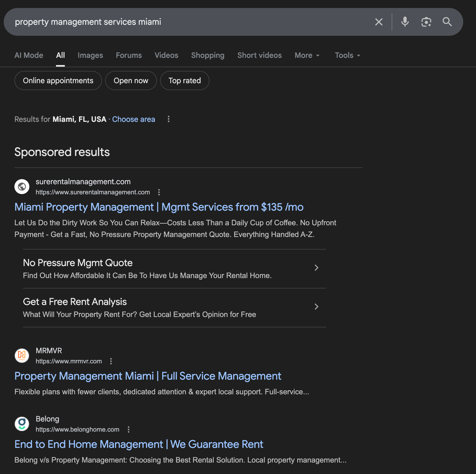Viewport: 476px width, 474px height.
Task: Toggle Online appointments filter chip
Action: tap(58, 81)
